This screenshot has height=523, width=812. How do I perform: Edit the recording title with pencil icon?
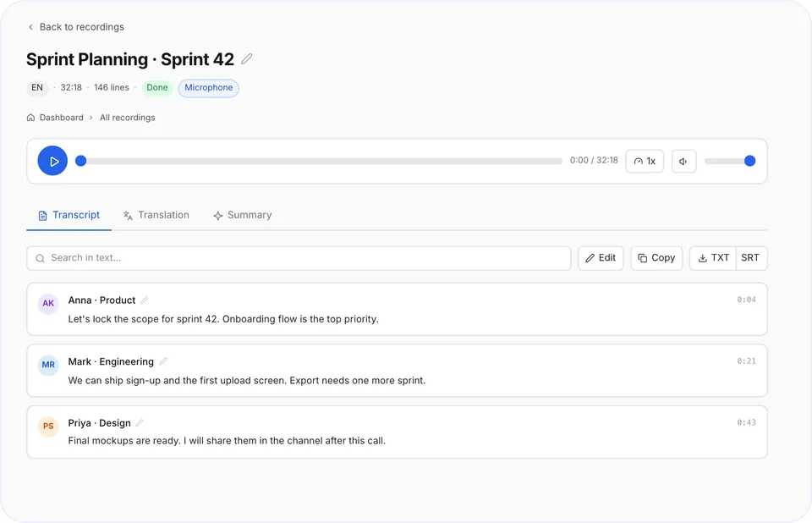pyautogui.click(x=247, y=59)
